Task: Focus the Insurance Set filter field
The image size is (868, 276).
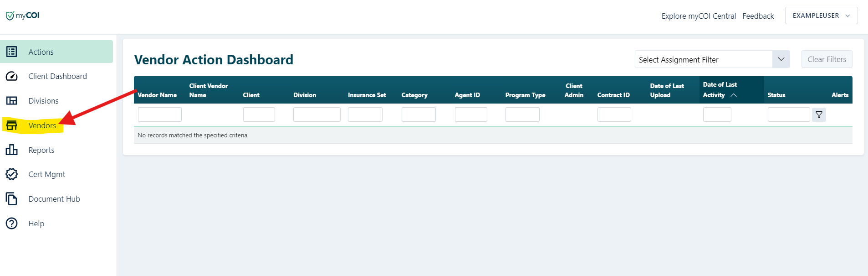Action: 365,115
